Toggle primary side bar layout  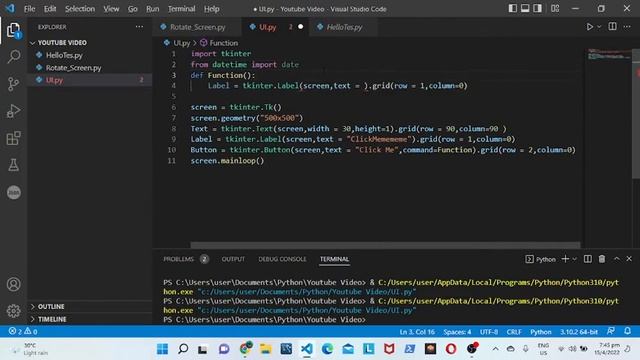click(513, 8)
